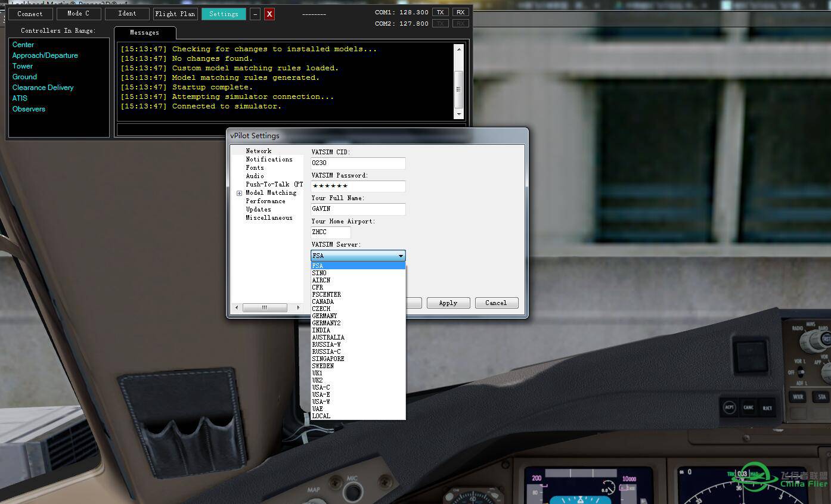Choose SWEDEN server option

pos(358,366)
